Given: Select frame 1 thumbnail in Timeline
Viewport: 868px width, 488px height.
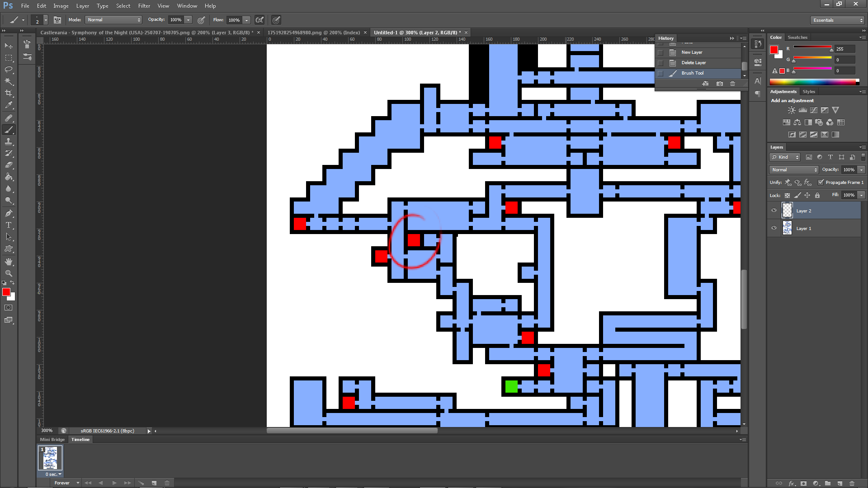Looking at the screenshot, I should pos(50,458).
